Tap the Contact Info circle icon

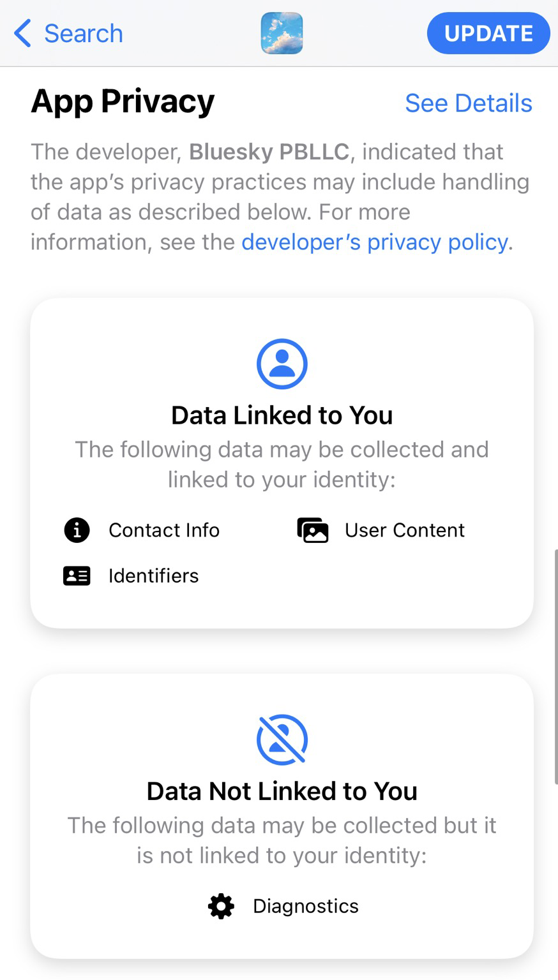pos(77,530)
